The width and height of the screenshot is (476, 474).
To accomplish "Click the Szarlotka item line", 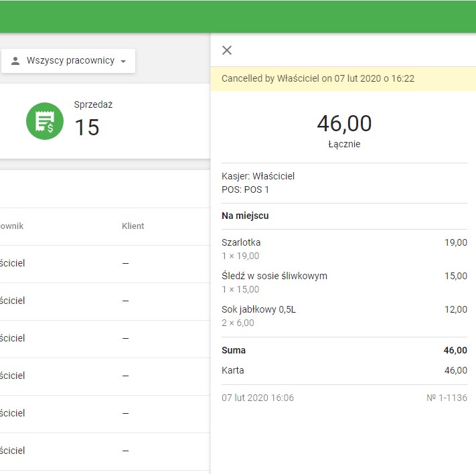I will click(x=241, y=242).
